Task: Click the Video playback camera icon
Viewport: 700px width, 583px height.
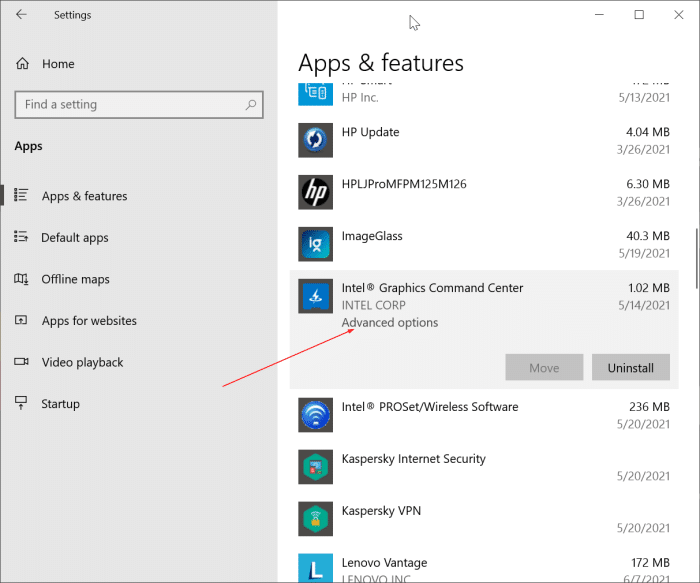Action: 21,362
